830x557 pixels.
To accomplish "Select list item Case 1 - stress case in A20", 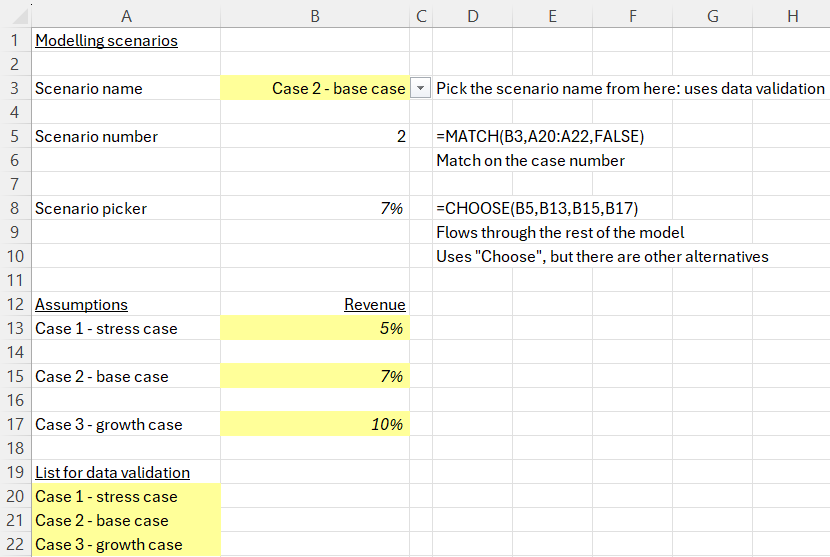I will click(106, 497).
